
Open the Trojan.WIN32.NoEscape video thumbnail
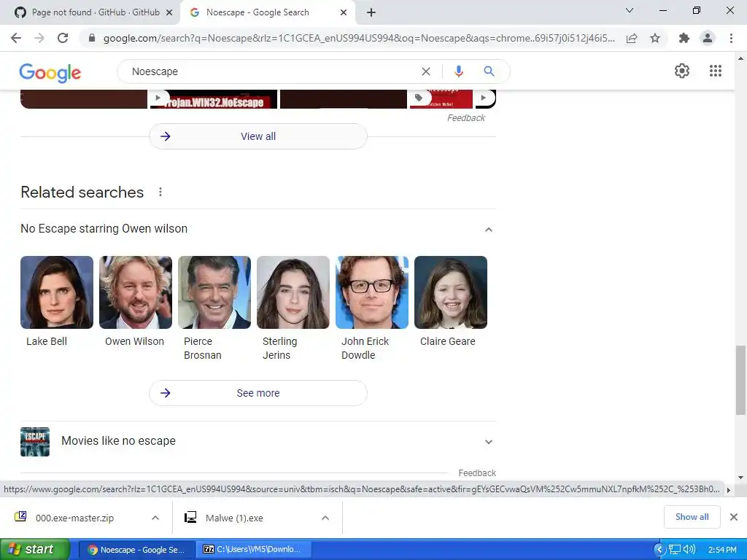coord(214,99)
